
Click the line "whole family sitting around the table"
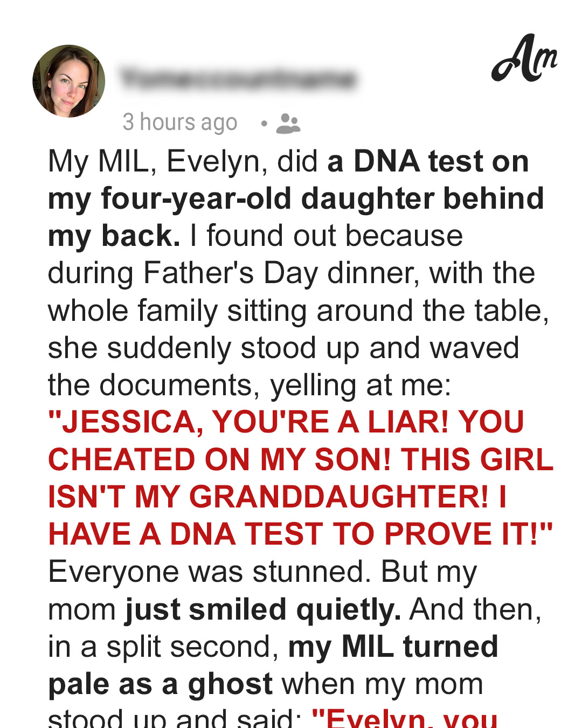299,311
